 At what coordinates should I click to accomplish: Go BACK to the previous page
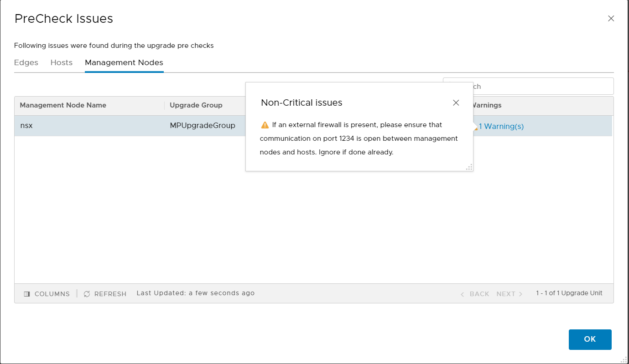[x=475, y=294]
